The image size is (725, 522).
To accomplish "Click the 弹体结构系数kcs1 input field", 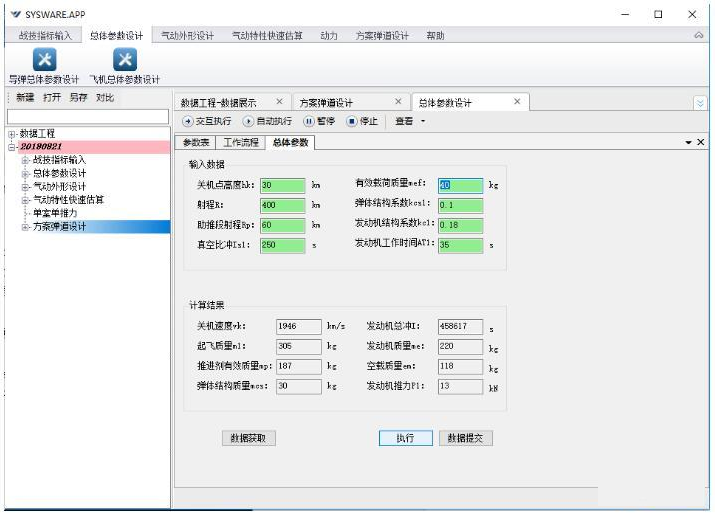I will [x=461, y=205].
